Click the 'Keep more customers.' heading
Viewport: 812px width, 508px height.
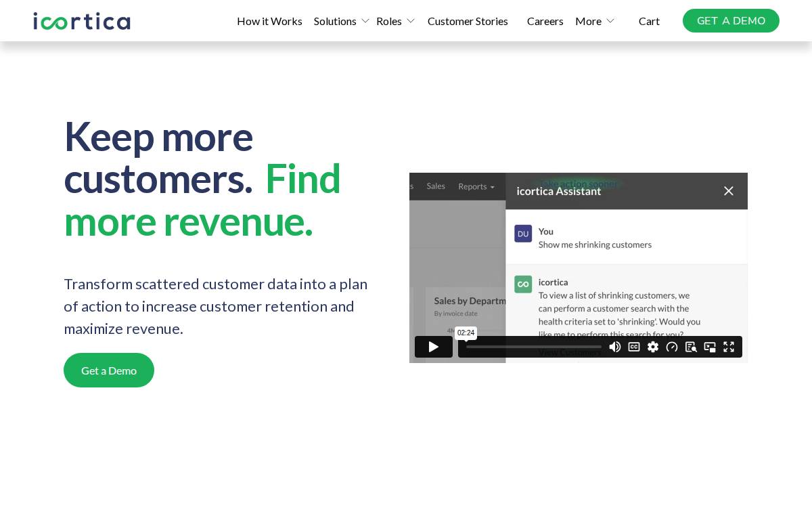point(158,157)
